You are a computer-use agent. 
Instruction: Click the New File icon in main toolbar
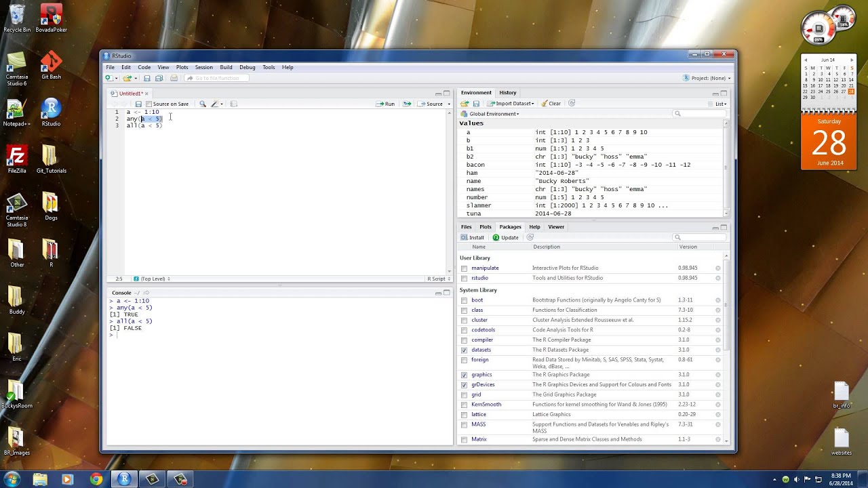108,78
